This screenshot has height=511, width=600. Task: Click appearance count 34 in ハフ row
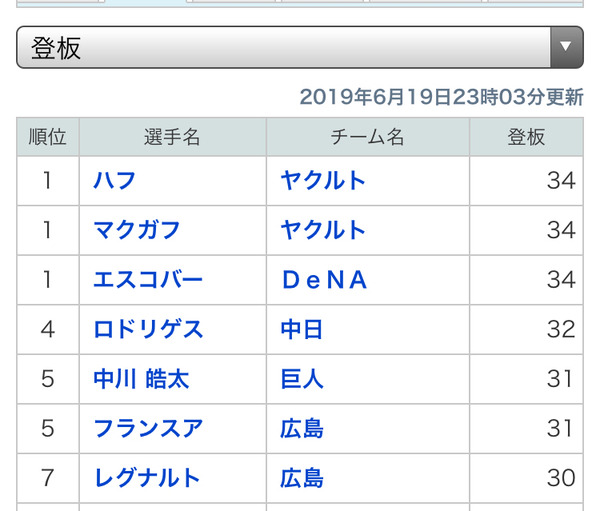point(561,181)
